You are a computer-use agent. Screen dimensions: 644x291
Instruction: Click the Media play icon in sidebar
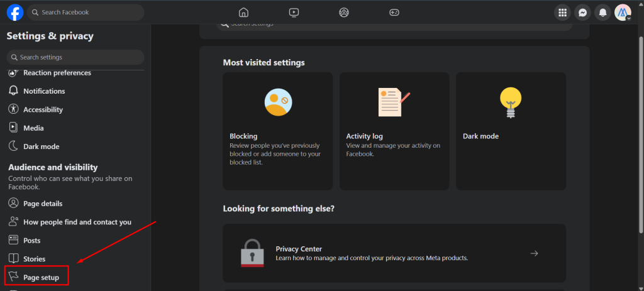click(14, 128)
